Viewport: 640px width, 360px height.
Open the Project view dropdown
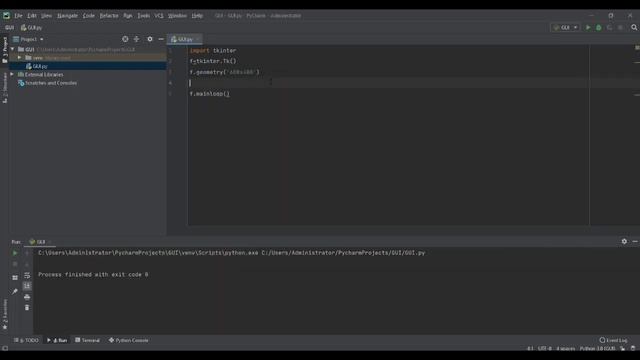click(28, 39)
